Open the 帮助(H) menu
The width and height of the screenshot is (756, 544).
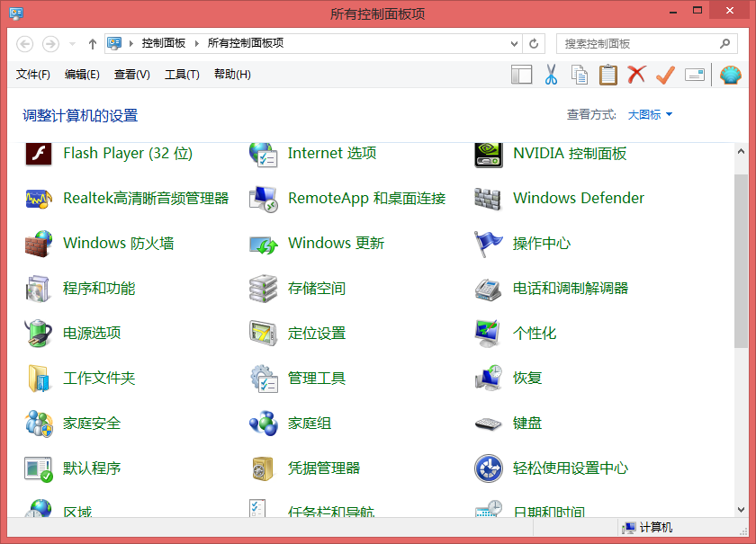point(232,75)
